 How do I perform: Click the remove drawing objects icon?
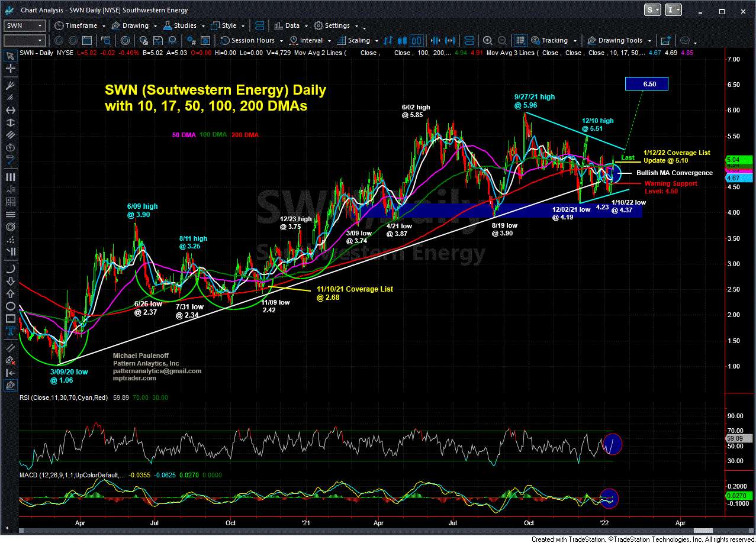tap(10, 360)
